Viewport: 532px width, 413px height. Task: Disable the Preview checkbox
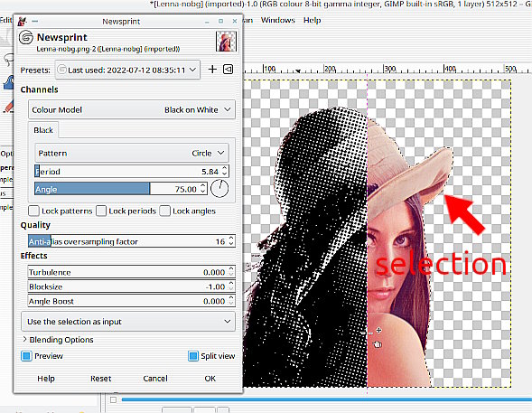click(26, 356)
